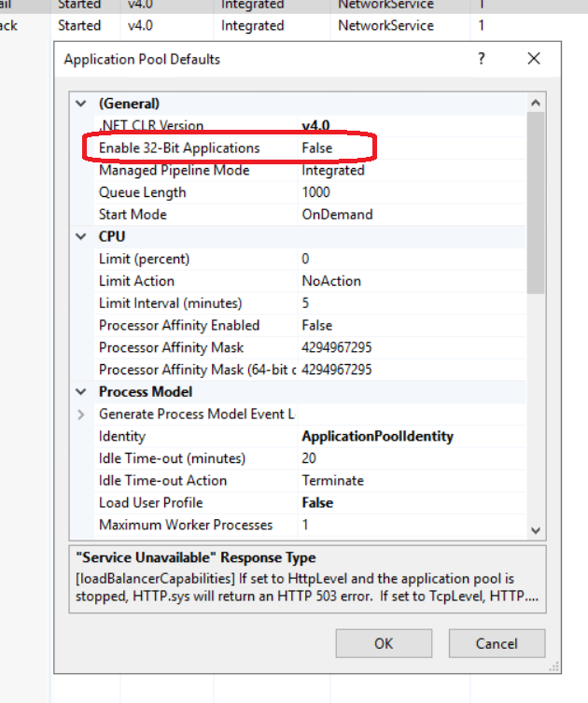Select the Processor Affinity Enabled False value
The image size is (588, 703).
click(317, 326)
